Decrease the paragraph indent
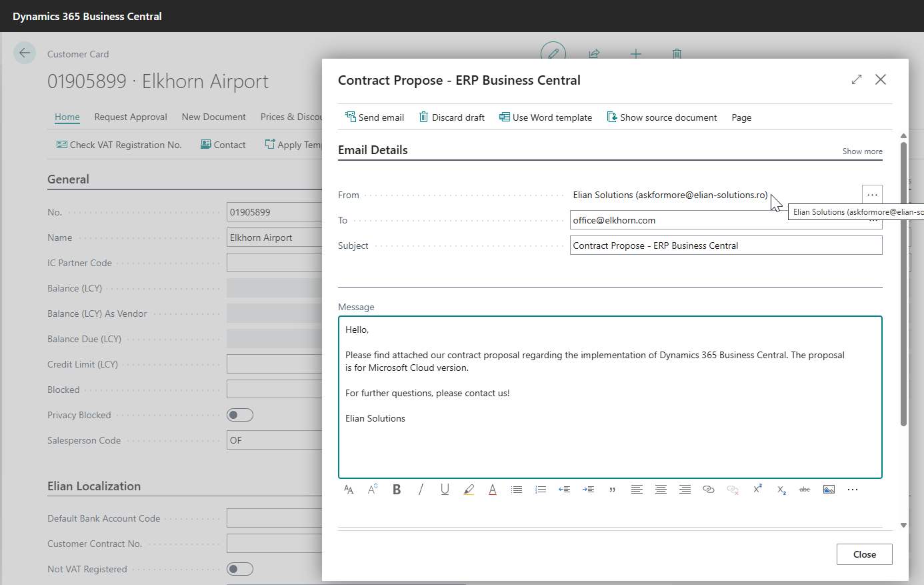The image size is (924, 585). coord(565,490)
